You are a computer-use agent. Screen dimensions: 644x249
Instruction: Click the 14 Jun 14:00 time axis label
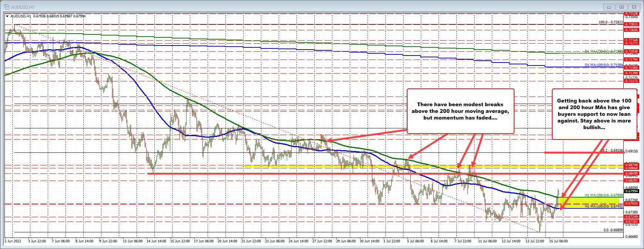pyautogui.click(x=157, y=241)
